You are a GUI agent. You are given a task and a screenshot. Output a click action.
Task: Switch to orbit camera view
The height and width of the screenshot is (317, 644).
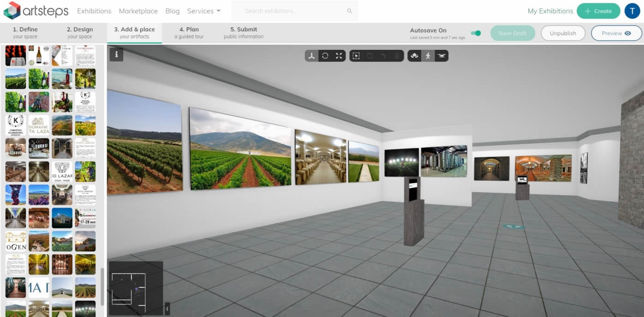(414, 56)
